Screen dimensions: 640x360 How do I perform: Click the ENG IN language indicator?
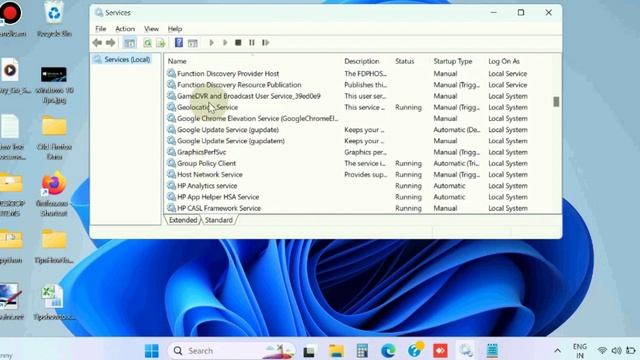(x=580, y=351)
